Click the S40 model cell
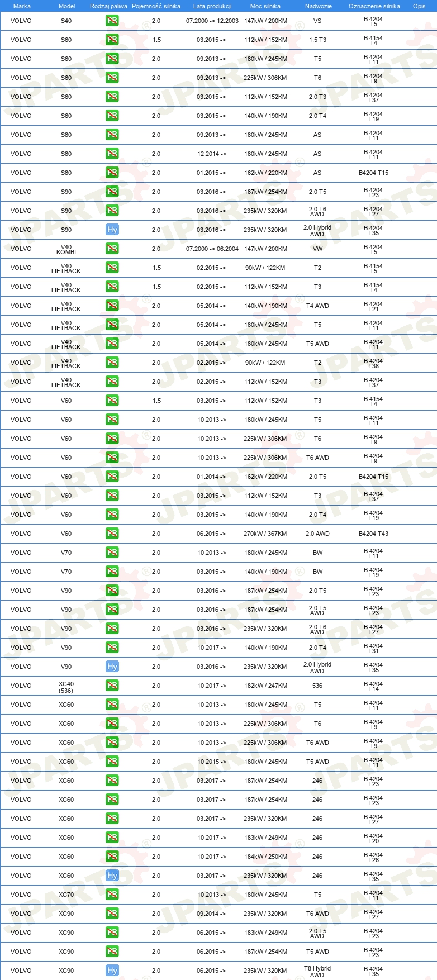Screen dimensions: 437x980 coord(66,21)
